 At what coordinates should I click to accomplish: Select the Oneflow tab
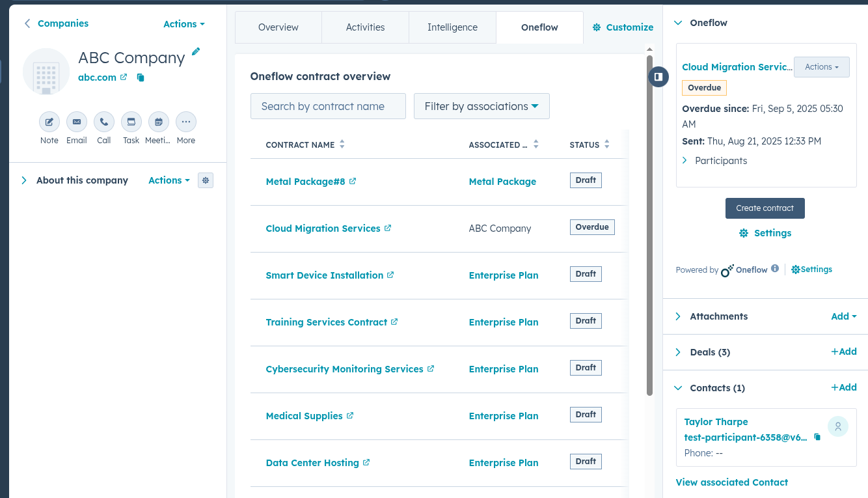540,27
